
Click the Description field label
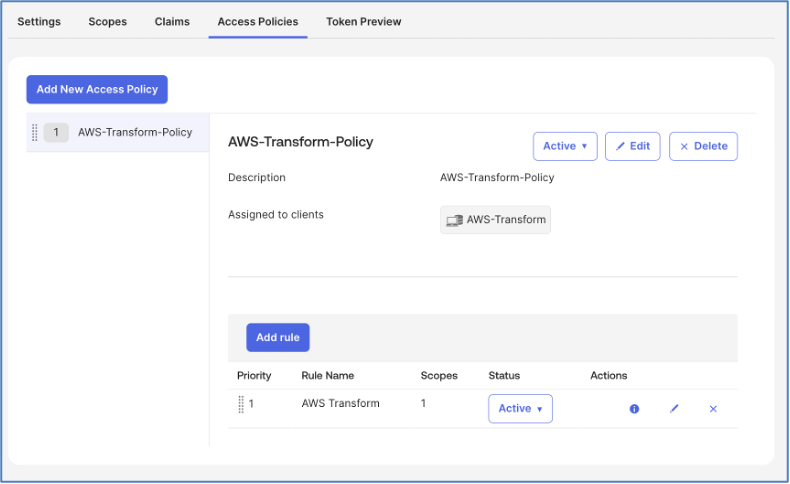pyautogui.click(x=257, y=178)
